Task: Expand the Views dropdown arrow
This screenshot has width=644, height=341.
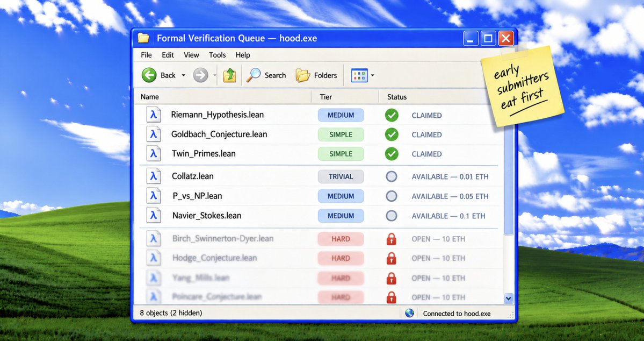Action: pos(373,76)
